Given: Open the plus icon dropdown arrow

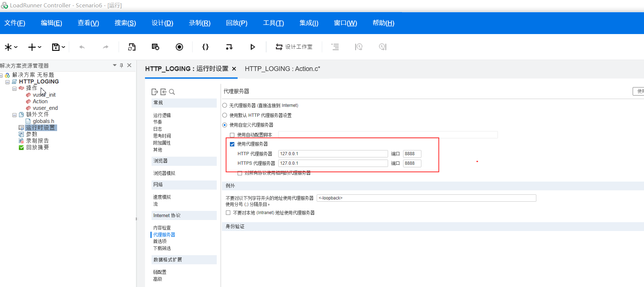Looking at the screenshot, I should point(40,47).
